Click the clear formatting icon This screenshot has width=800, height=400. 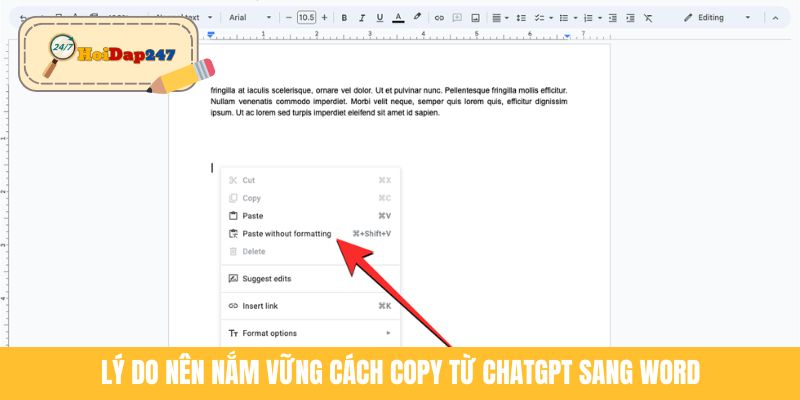coord(648,17)
